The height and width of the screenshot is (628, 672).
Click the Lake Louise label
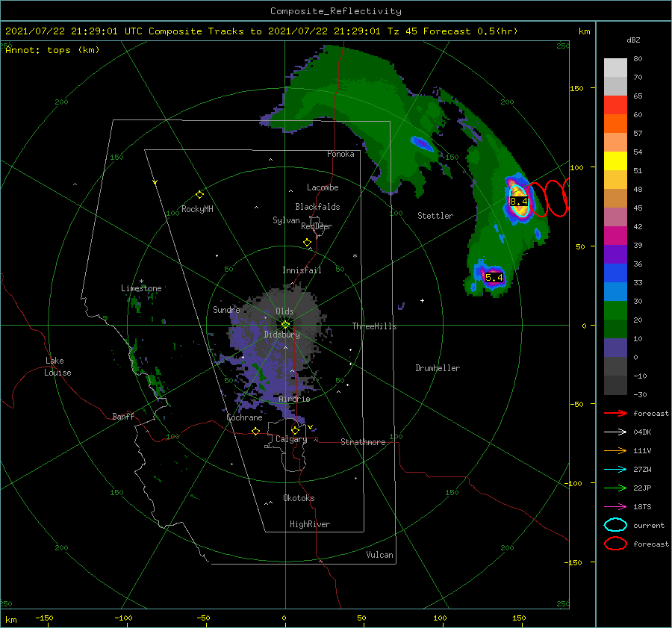(57, 367)
